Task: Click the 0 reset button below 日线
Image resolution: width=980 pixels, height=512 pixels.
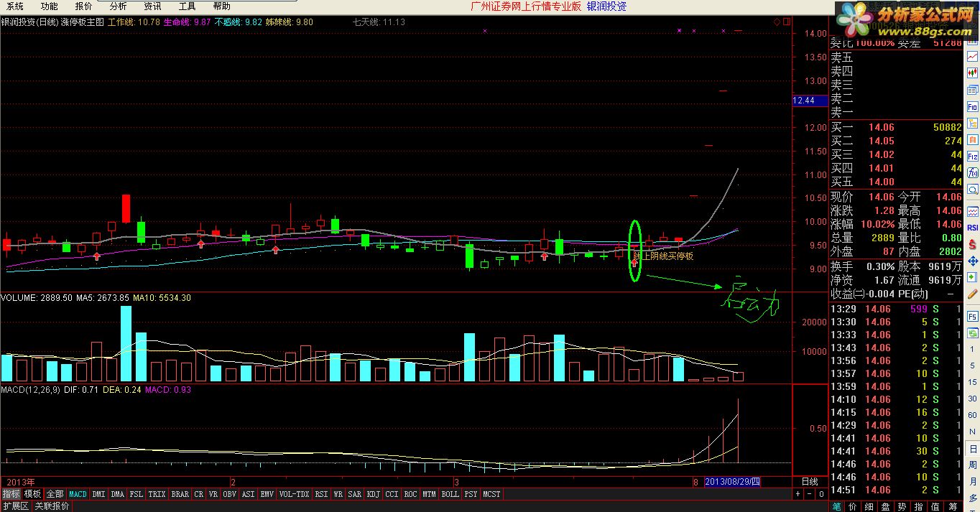Action: pyautogui.click(x=821, y=494)
